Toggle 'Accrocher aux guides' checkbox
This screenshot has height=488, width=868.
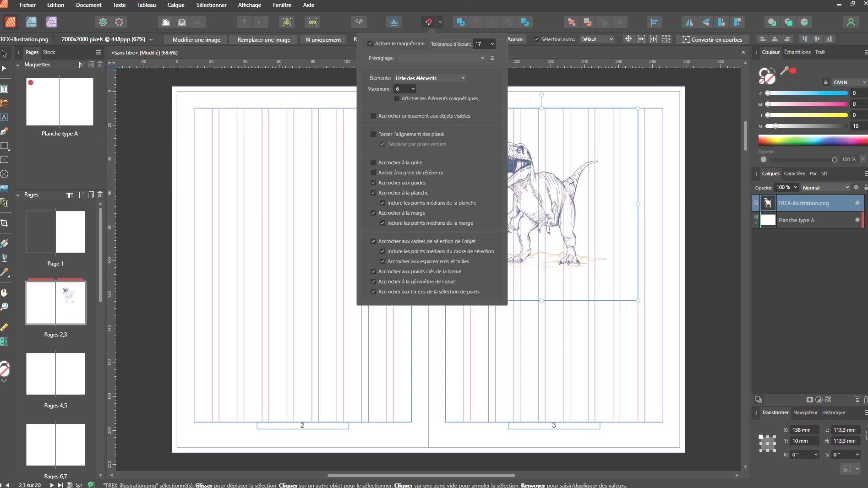pos(373,183)
